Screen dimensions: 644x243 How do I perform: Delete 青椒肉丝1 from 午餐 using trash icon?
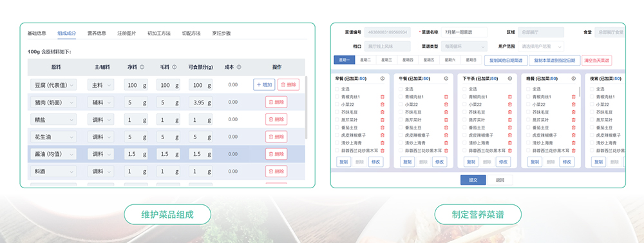(446, 97)
